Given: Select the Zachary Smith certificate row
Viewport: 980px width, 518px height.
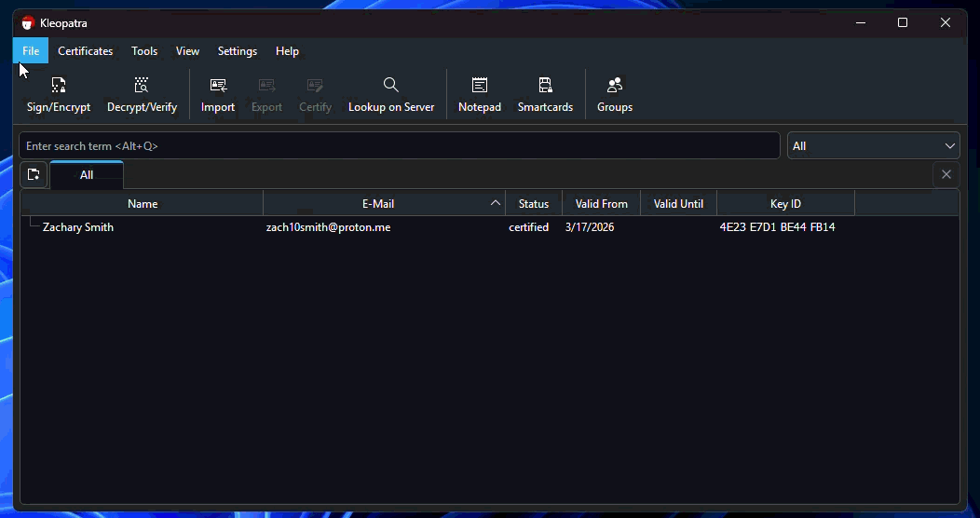Looking at the screenshot, I should [x=490, y=226].
